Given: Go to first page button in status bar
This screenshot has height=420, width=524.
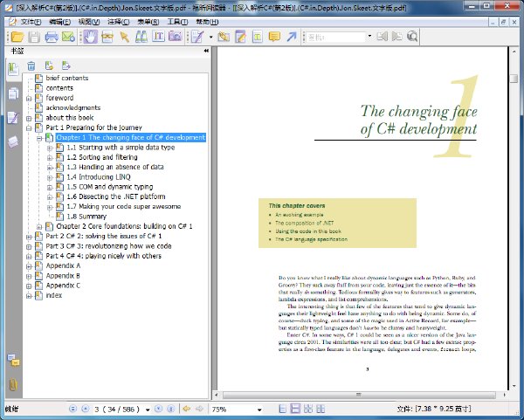Looking at the screenshot, I should click(x=72, y=409).
